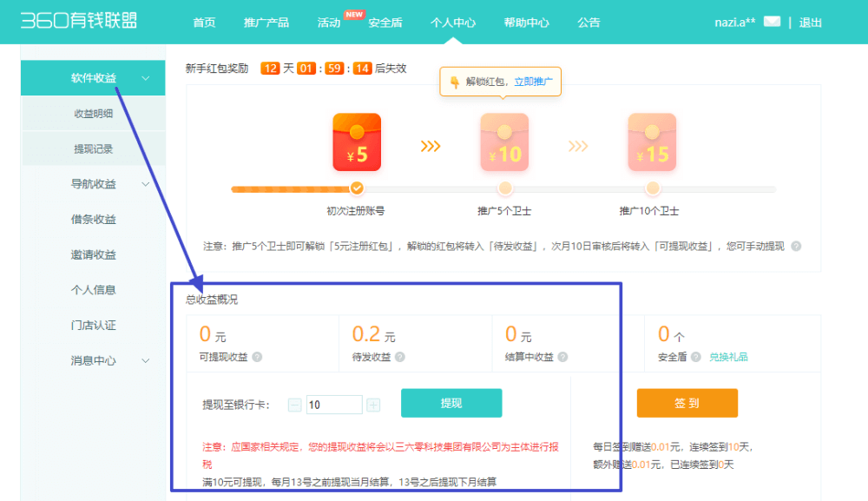Click the 推广5个卫士 progress milestone dot
868x501 pixels.
tap(505, 188)
